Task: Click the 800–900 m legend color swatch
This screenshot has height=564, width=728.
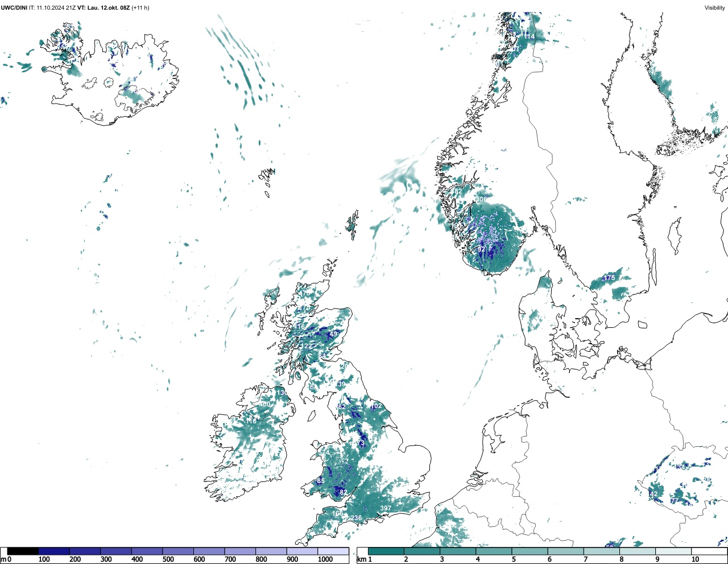Action: (271, 551)
